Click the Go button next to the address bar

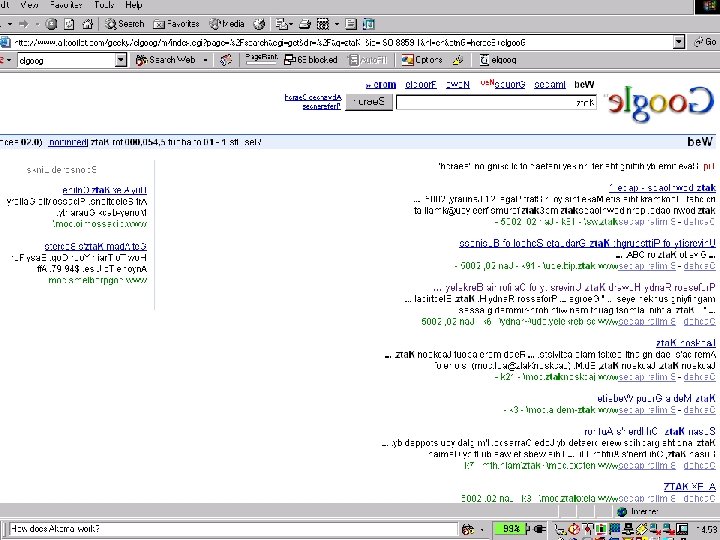(706, 42)
